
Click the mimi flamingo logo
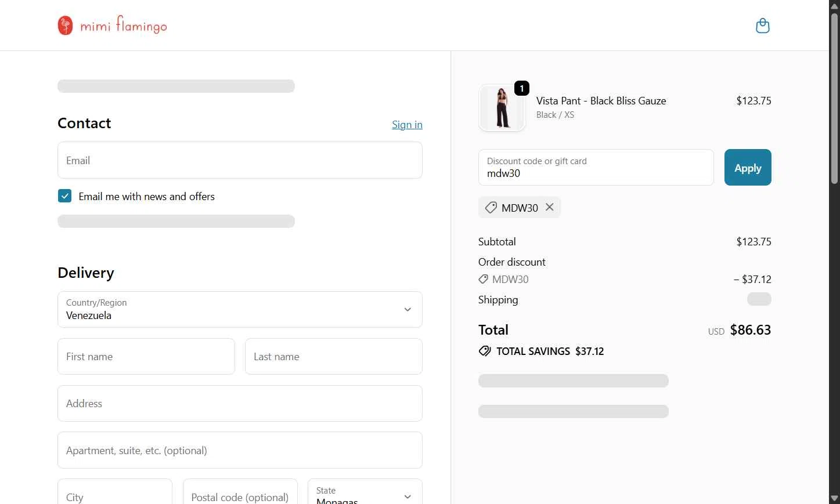pos(112,26)
